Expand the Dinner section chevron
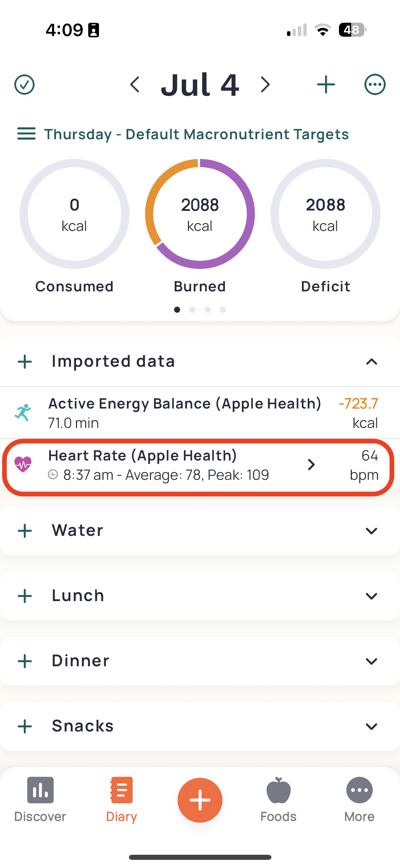This screenshot has height=868, width=400. click(372, 661)
